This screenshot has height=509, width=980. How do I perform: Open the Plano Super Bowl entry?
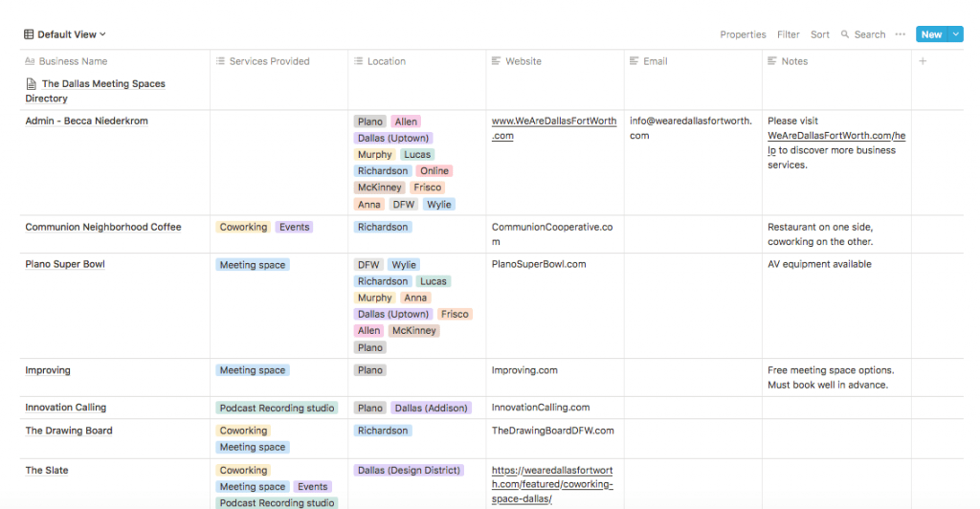65,264
